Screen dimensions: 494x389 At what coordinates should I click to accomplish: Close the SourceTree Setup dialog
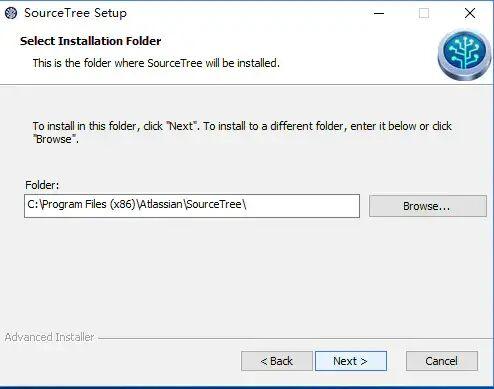pos(470,13)
